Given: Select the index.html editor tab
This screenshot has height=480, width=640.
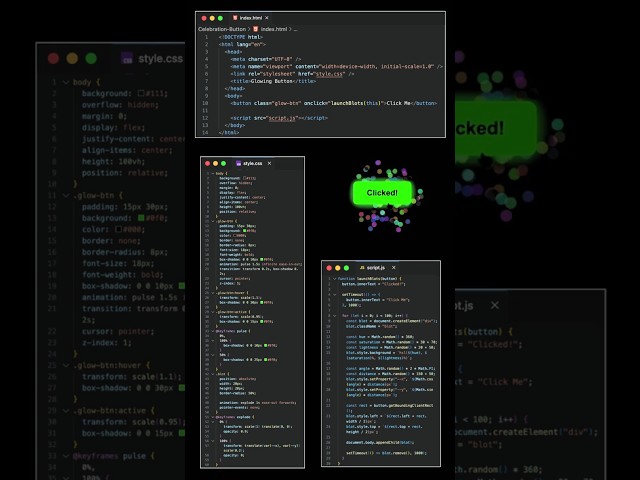Looking at the screenshot, I should (x=250, y=18).
